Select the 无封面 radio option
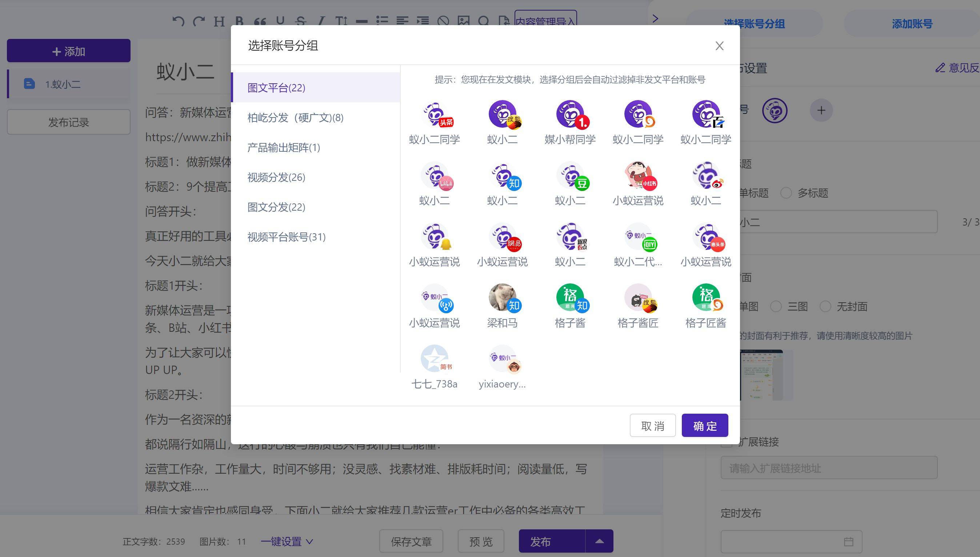Image resolution: width=980 pixels, height=557 pixels. pyautogui.click(x=825, y=306)
